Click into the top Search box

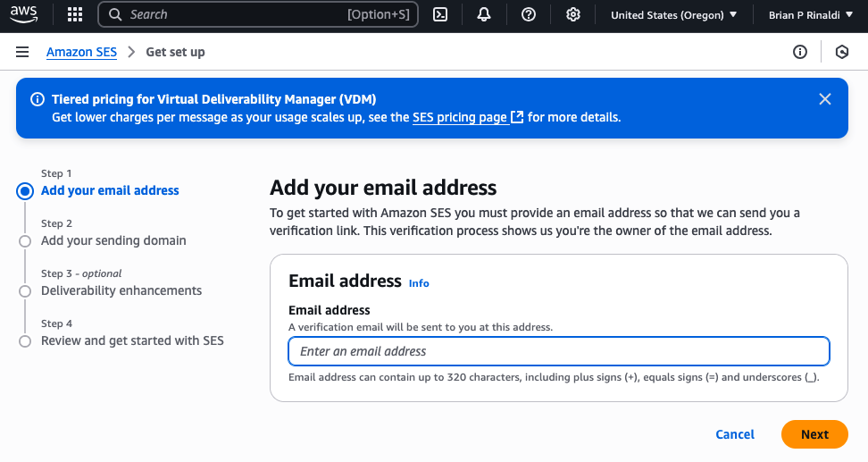coord(258,15)
